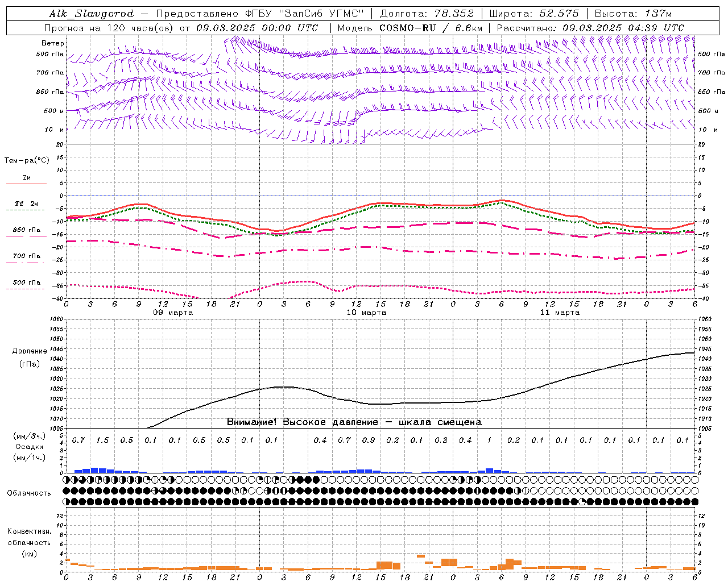728x582 pixels.
Task: Select the Прогноз на 120 часа(ов) text
Action: click(x=110, y=28)
